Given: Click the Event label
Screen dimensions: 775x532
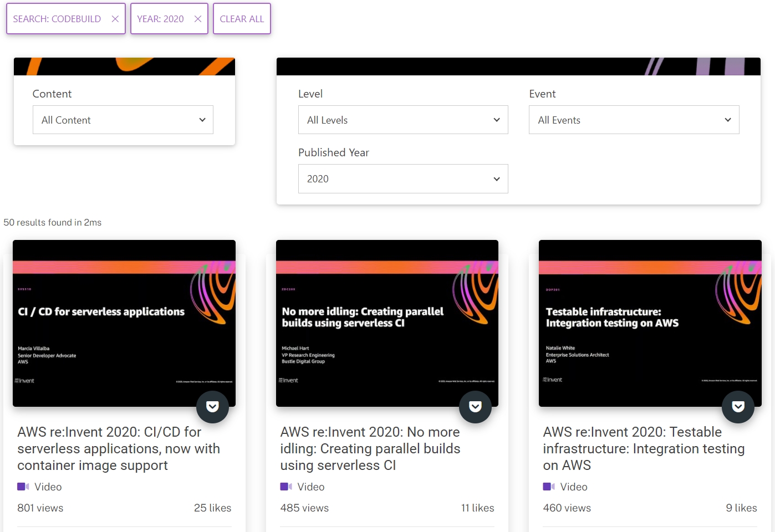Looking at the screenshot, I should pos(542,94).
